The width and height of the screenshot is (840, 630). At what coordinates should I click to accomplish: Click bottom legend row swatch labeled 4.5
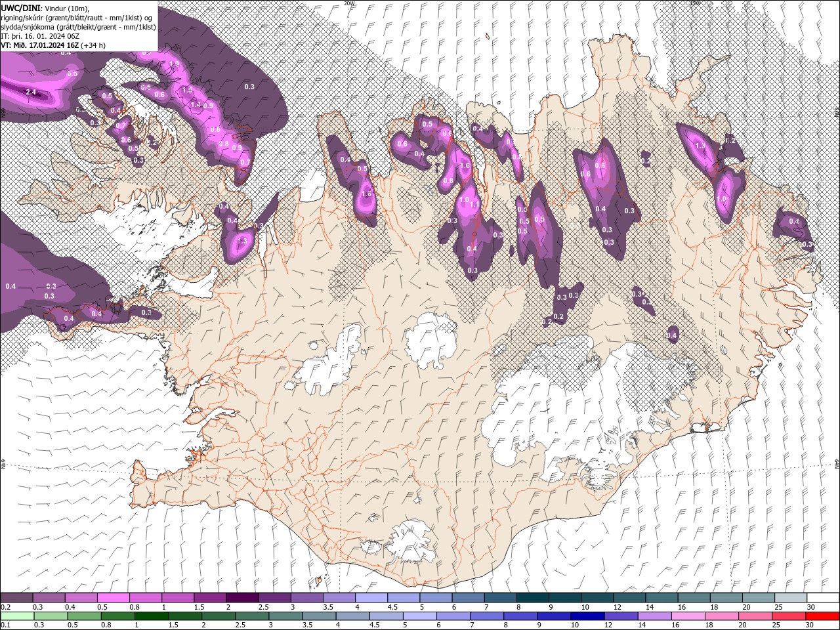(386, 616)
